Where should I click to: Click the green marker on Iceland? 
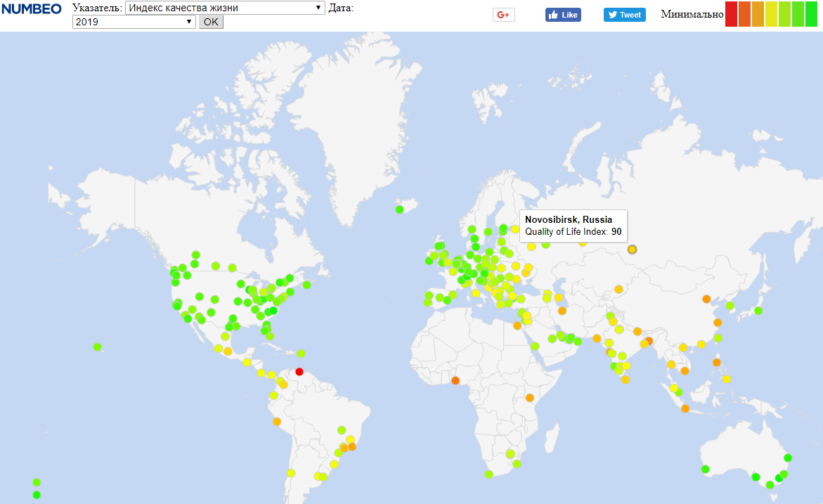(x=399, y=209)
